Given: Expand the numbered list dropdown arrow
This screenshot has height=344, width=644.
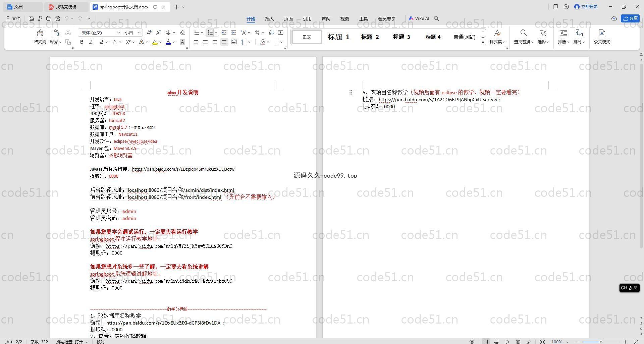Looking at the screenshot, I should coord(215,33).
